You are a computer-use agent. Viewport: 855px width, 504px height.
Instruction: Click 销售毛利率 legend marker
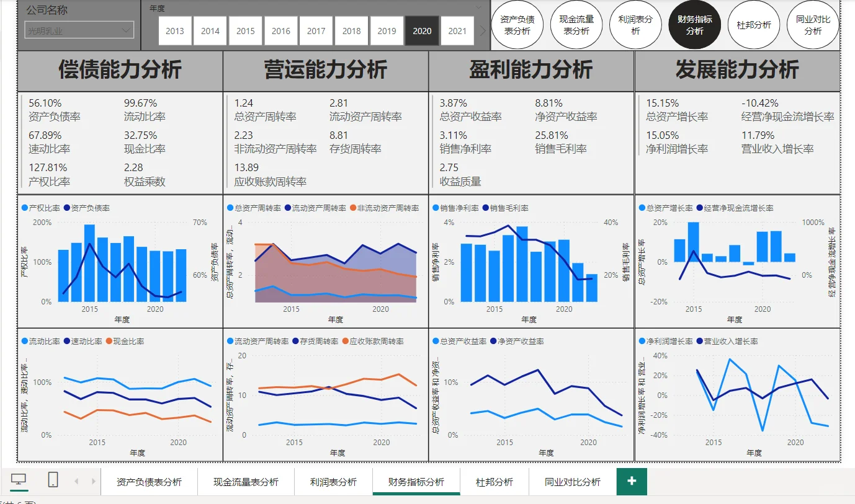(485, 208)
